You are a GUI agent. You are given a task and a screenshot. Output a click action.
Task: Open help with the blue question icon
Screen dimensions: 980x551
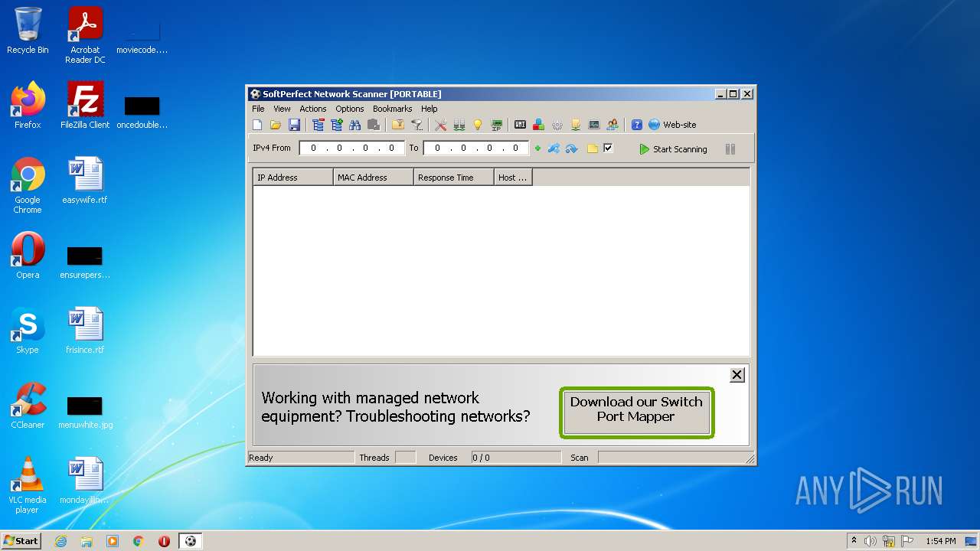coord(637,125)
